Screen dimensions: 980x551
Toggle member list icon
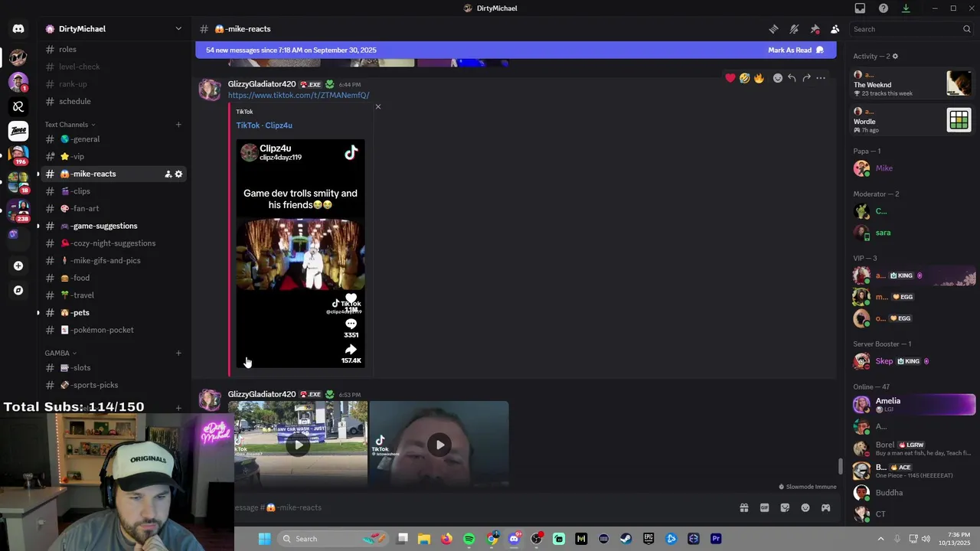(835, 29)
